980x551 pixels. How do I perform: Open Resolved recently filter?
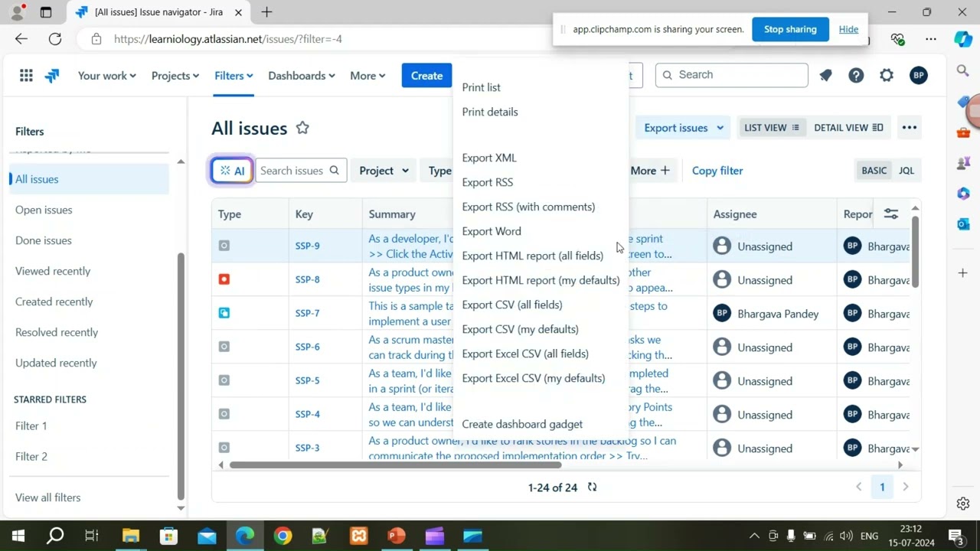(x=57, y=332)
